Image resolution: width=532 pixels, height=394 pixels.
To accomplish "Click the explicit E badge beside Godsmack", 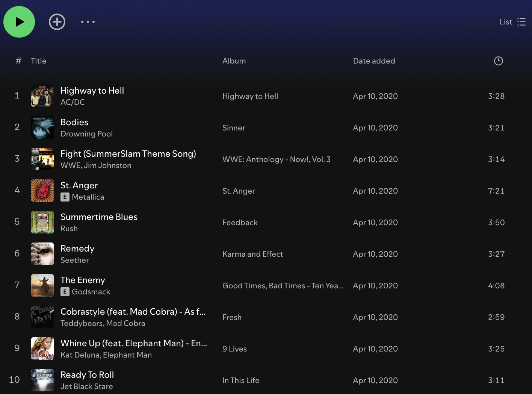I will [65, 292].
